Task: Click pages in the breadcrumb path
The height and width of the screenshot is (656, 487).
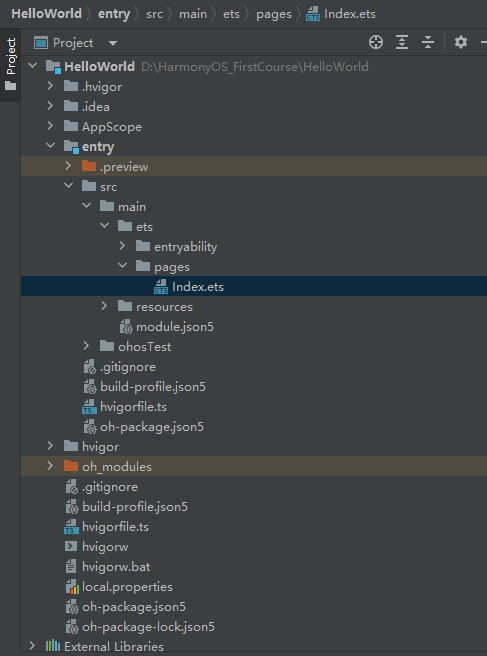Action: [x=274, y=14]
